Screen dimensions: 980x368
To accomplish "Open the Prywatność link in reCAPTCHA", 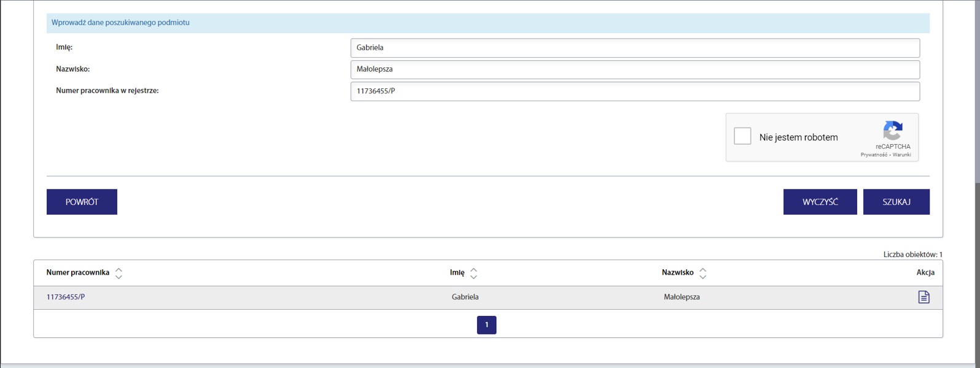I will pyautogui.click(x=873, y=155).
